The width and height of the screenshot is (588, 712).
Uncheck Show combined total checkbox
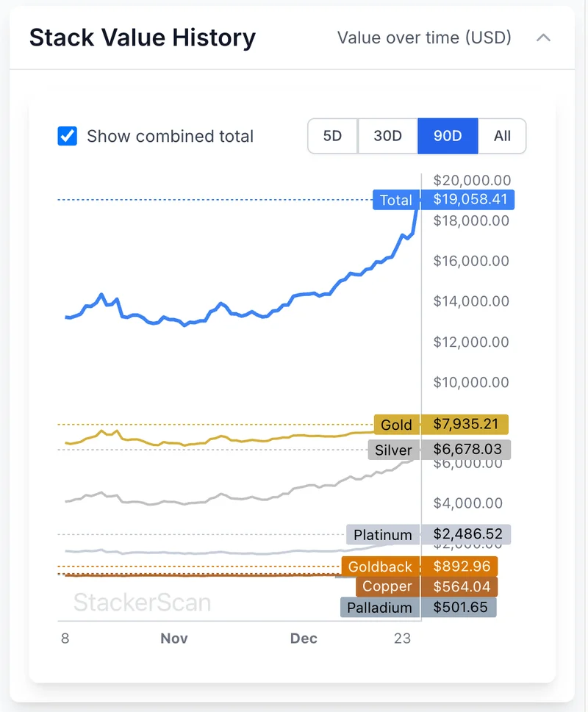pyautogui.click(x=67, y=136)
